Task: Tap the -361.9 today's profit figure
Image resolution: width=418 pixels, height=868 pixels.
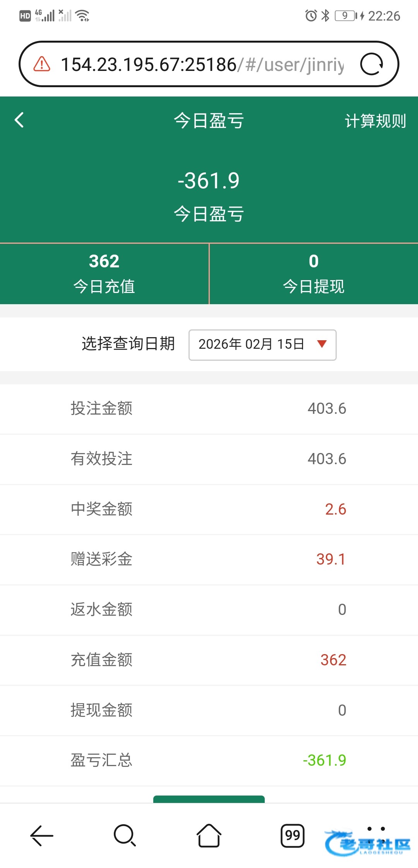Action: coord(209,181)
